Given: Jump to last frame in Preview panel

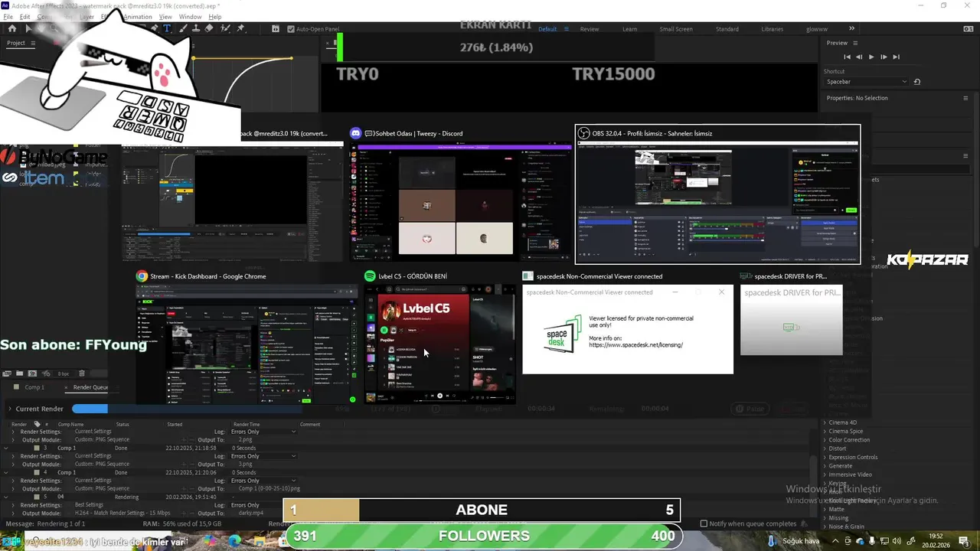Looking at the screenshot, I should 896,57.
